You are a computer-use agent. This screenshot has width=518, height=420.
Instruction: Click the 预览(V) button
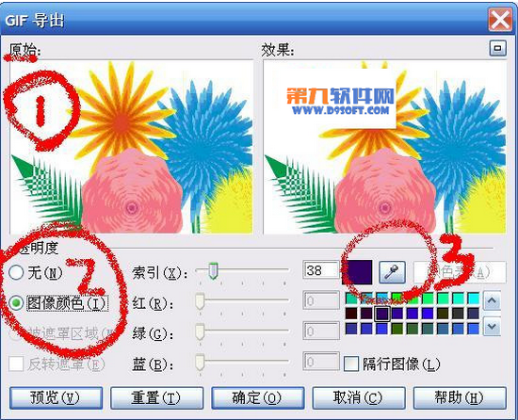pos(56,398)
